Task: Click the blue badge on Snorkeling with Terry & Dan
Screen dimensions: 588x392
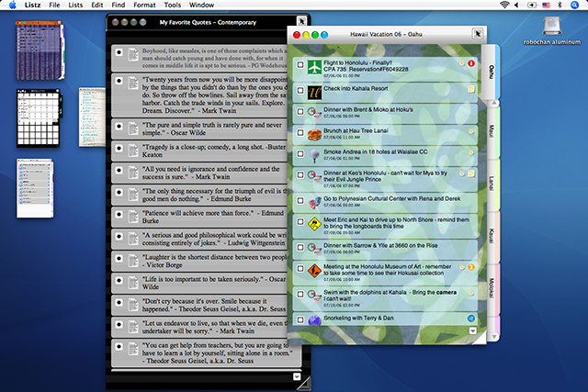Action: point(471,319)
